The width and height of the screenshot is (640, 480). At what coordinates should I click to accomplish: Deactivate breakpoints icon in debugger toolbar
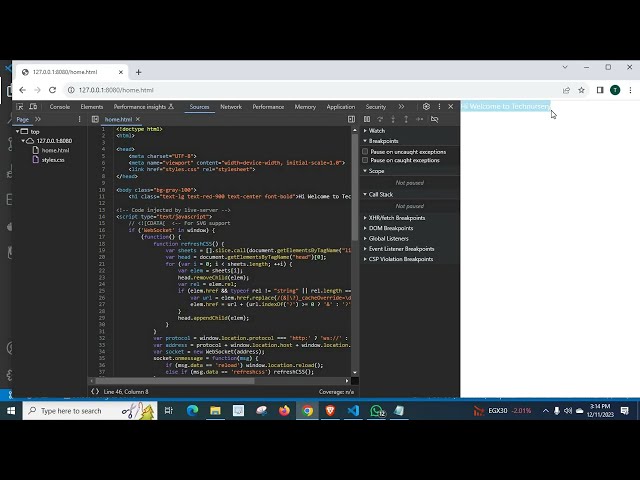[434, 119]
